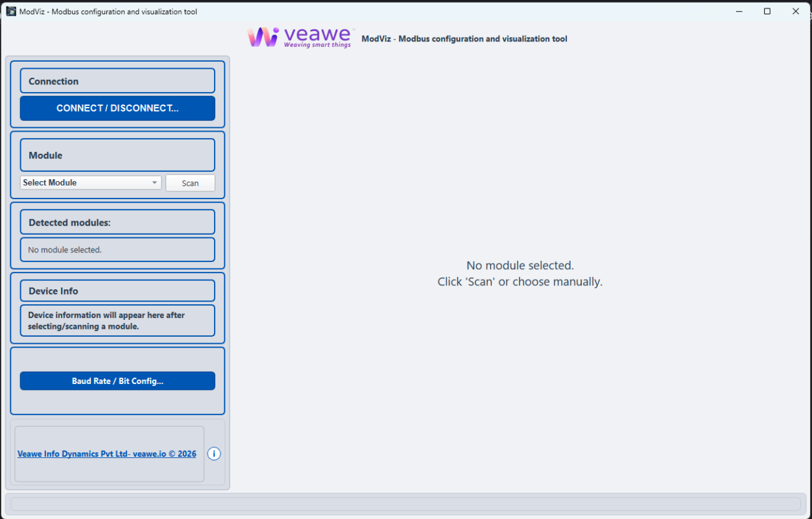Minimize the ModViz window

pos(739,11)
